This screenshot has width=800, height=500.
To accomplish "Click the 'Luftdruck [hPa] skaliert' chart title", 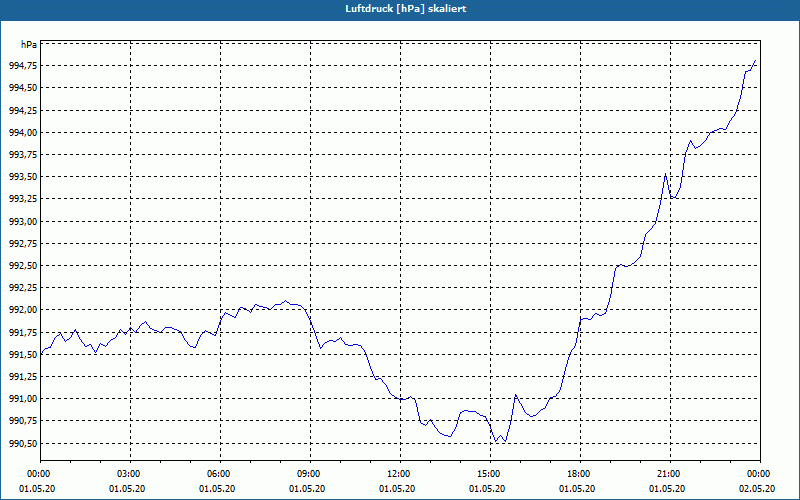I will (406, 9).
